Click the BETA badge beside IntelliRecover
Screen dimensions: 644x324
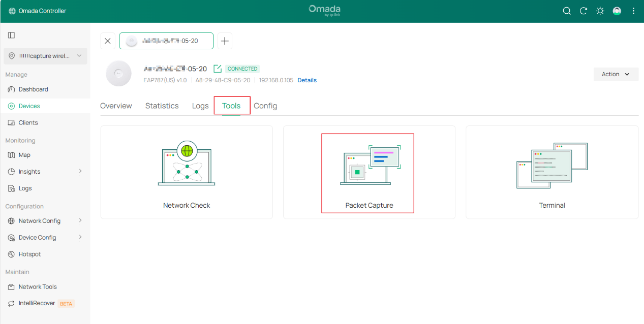coord(66,304)
